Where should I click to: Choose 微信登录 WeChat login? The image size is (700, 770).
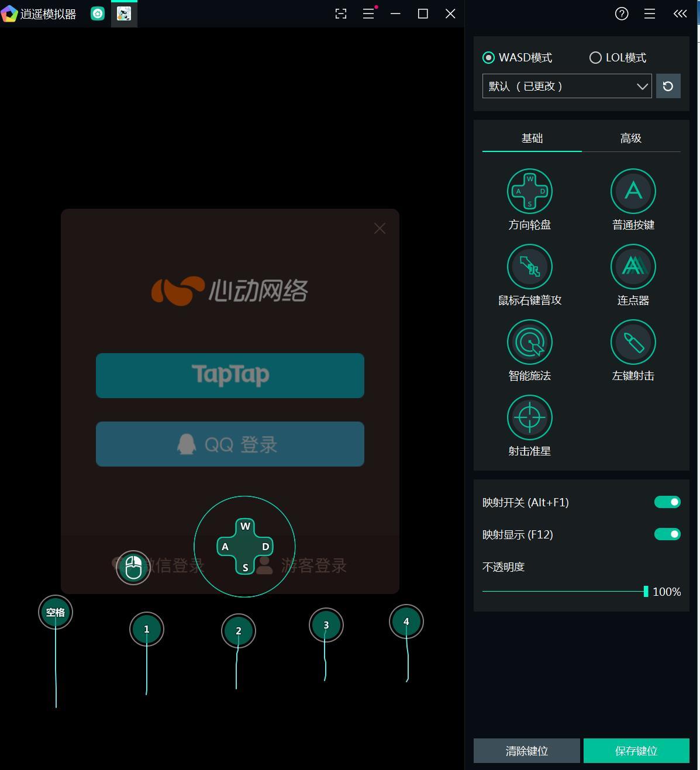(x=158, y=565)
